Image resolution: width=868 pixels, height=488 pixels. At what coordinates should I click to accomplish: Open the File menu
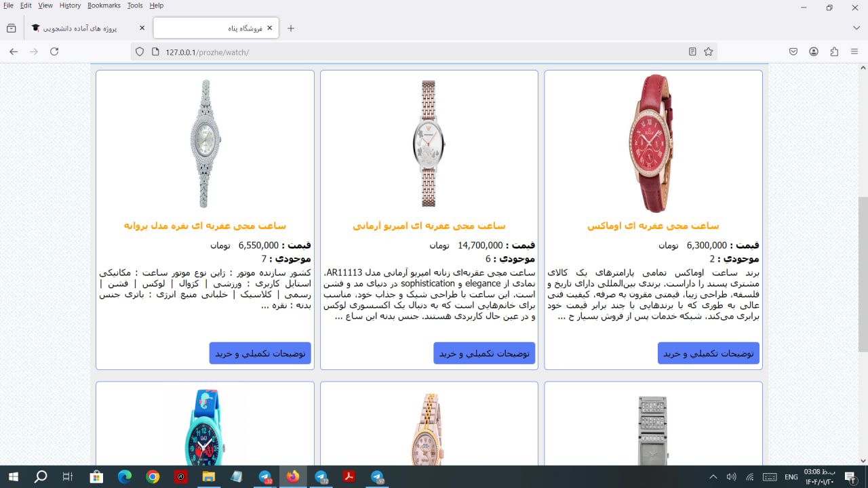point(8,5)
